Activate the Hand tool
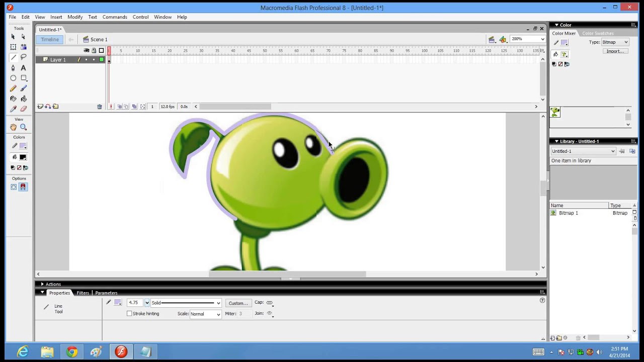 coord(13,127)
